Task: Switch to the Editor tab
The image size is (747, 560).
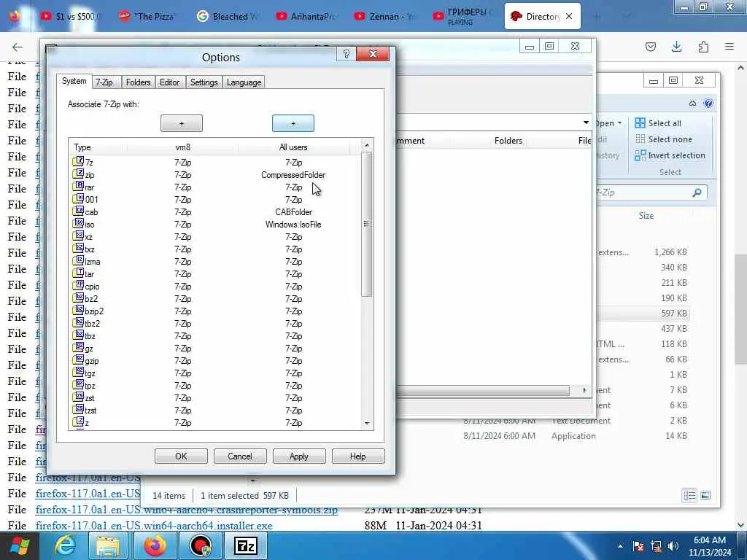Action: click(169, 82)
